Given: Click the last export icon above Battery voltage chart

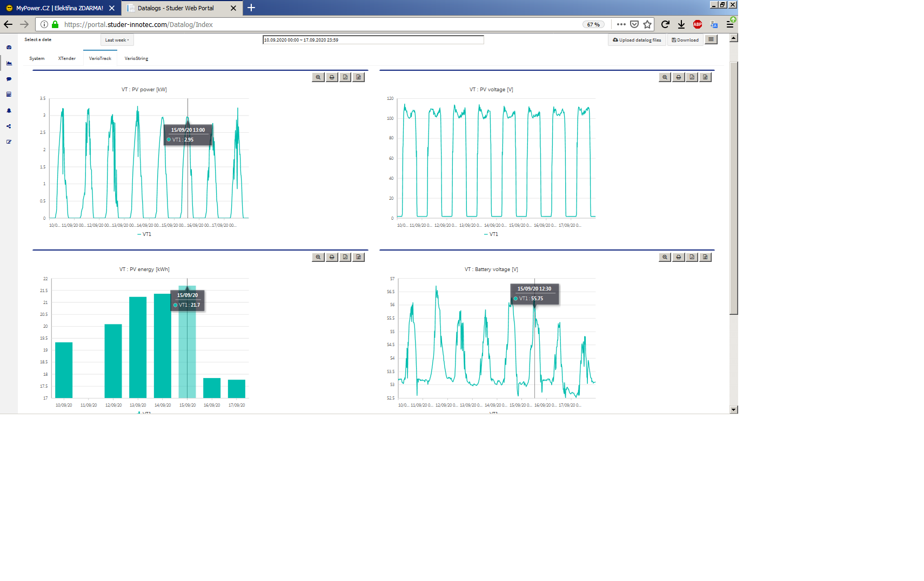Looking at the screenshot, I should coord(705,257).
